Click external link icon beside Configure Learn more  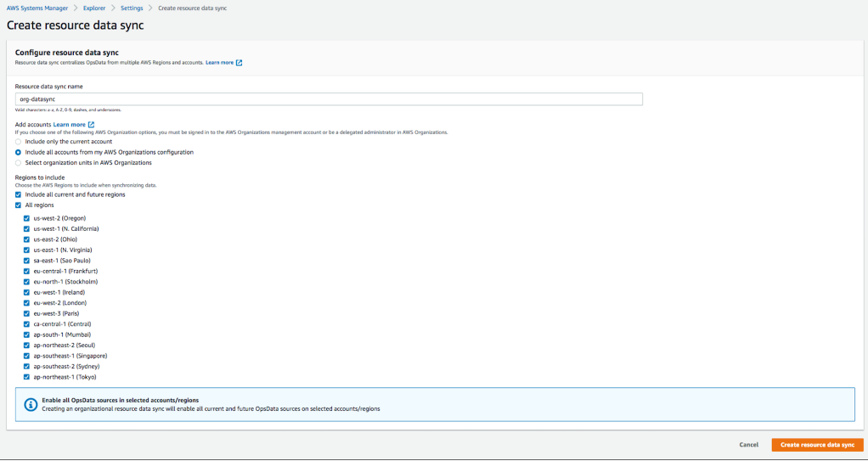coord(240,63)
